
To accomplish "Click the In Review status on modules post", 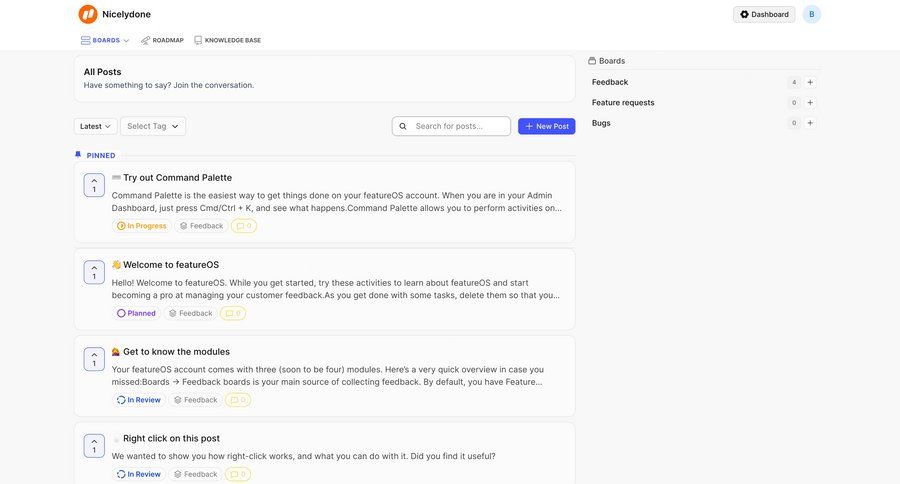I will click(x=138, y=400).
